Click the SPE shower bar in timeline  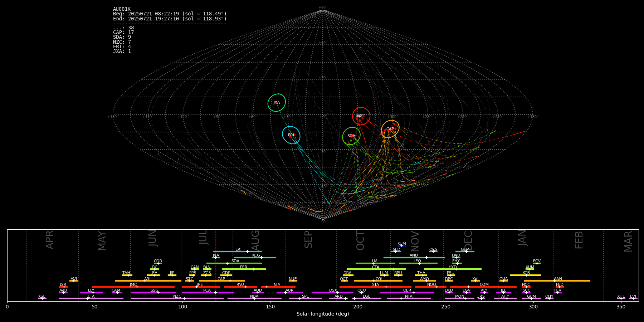coord(305,298)
